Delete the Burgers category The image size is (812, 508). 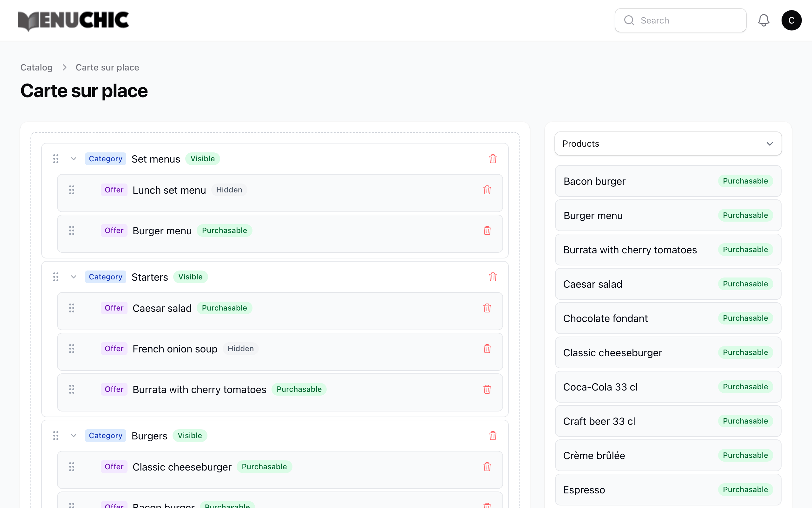[493, 436]
